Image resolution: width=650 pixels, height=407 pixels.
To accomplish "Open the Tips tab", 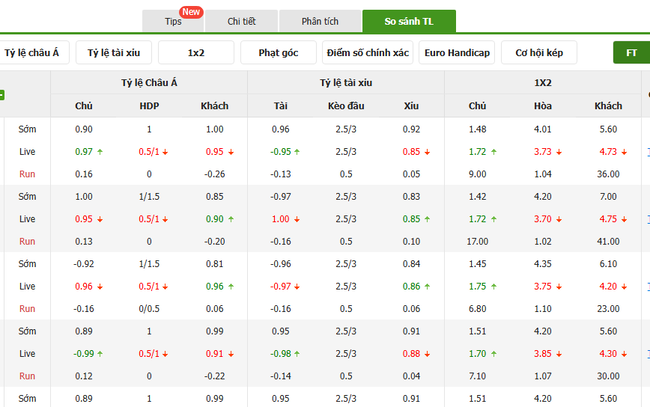I will (172, 21).
